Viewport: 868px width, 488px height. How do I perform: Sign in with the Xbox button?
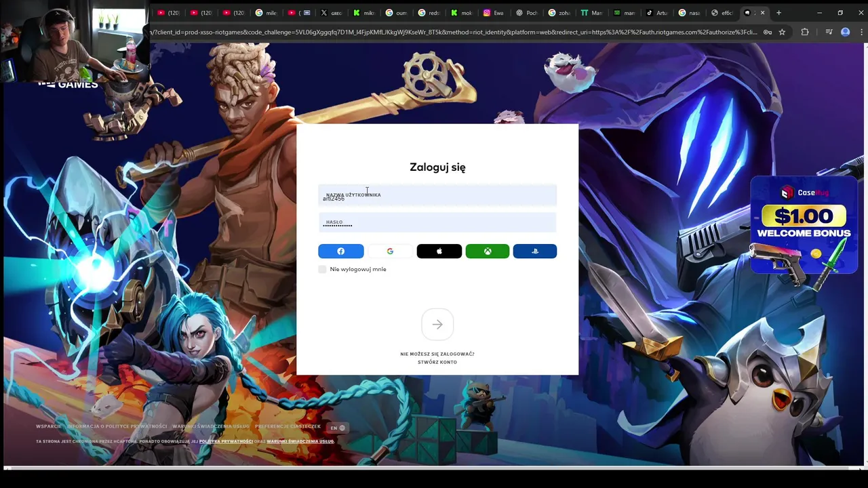(488, 251)
